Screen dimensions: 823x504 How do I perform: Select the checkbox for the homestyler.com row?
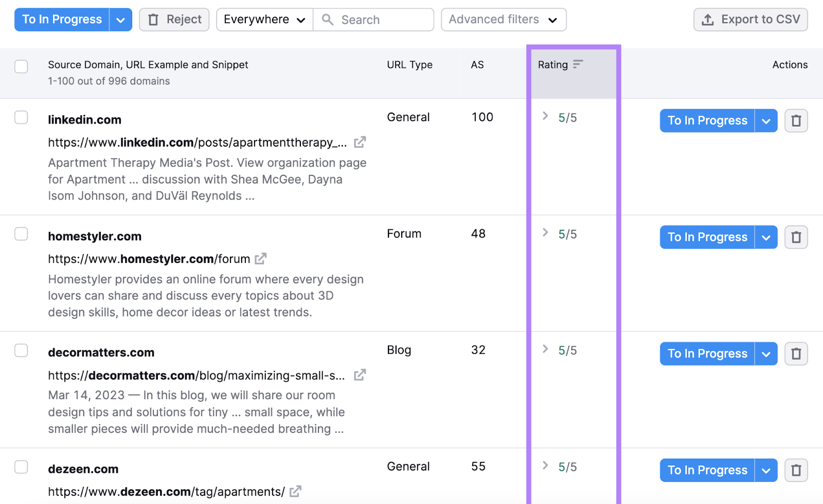click(21, 234)
